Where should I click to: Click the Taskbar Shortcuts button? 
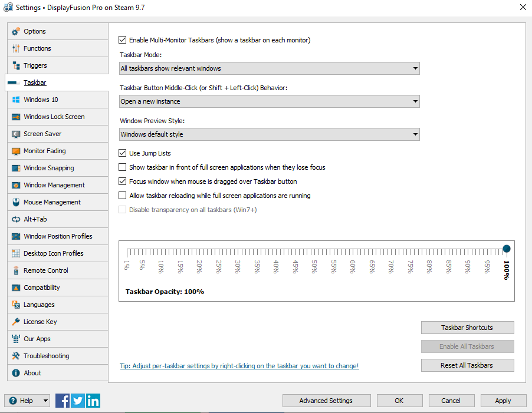(x=467, y=328)
